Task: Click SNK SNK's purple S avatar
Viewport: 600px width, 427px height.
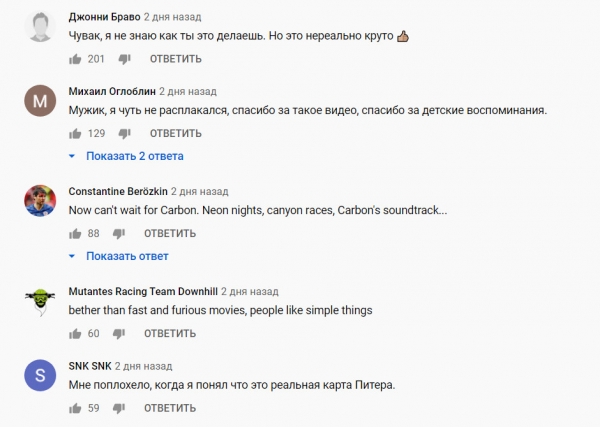Action: (x=39, y=376)
